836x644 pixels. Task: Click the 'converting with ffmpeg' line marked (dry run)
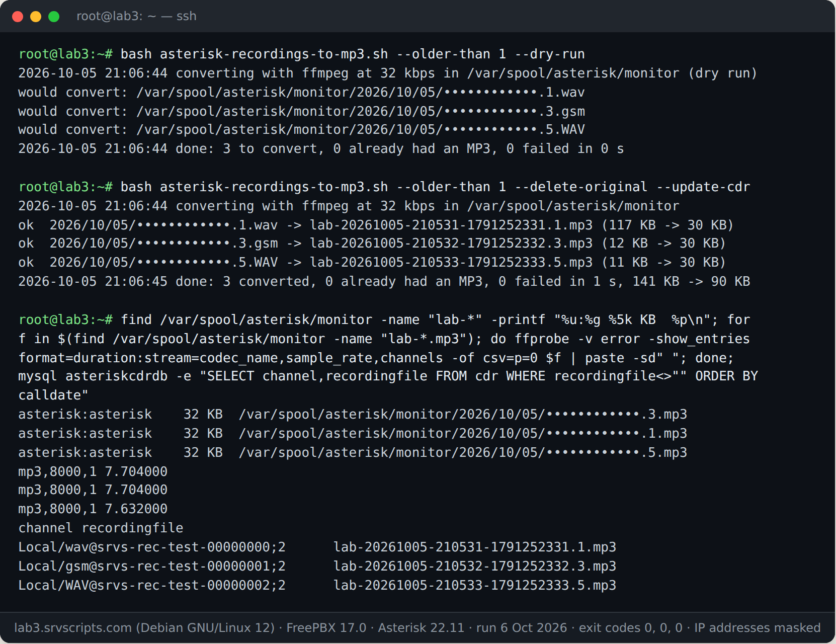click(x=388, y=73)
